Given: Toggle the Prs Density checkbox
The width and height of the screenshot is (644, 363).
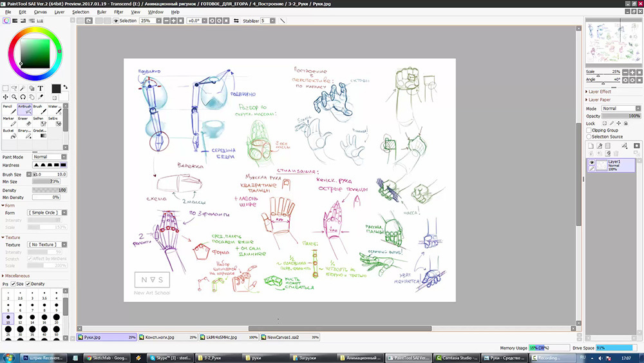Looking at the screenshot, I should pos(28,284).
